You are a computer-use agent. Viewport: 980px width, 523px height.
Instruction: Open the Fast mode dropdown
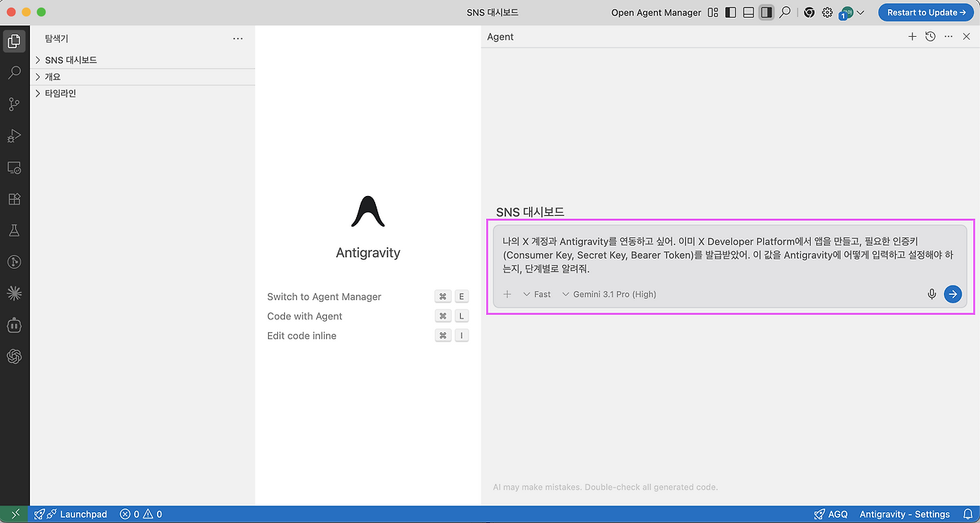(x=537, y=294)
